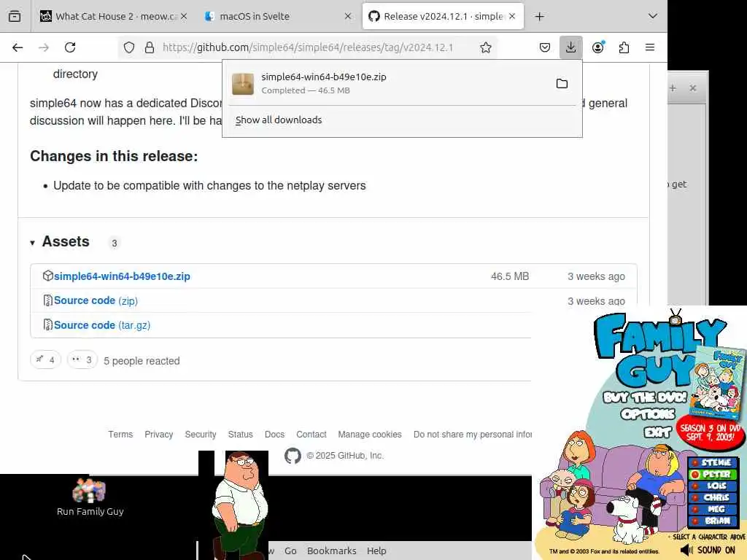The height and width of the screenshot is (560, 747).
Task: Open the extensions puzzle icon
Action: [x=624, y=47]
